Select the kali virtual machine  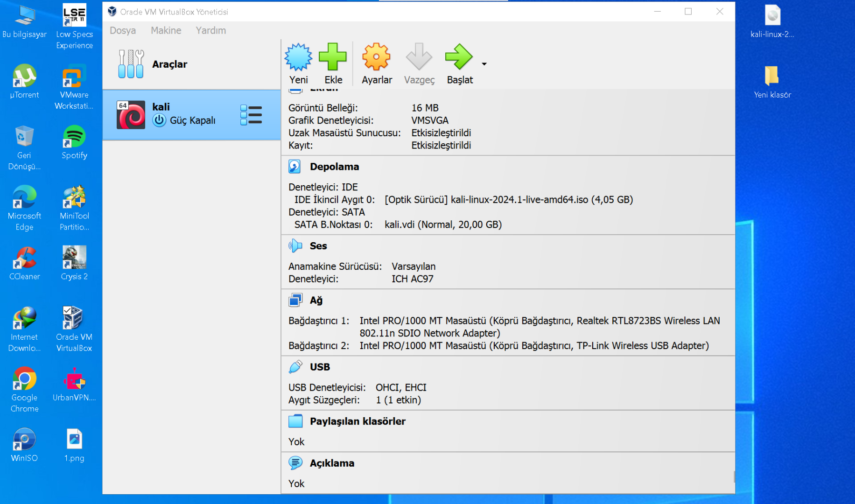pos(191,115)
